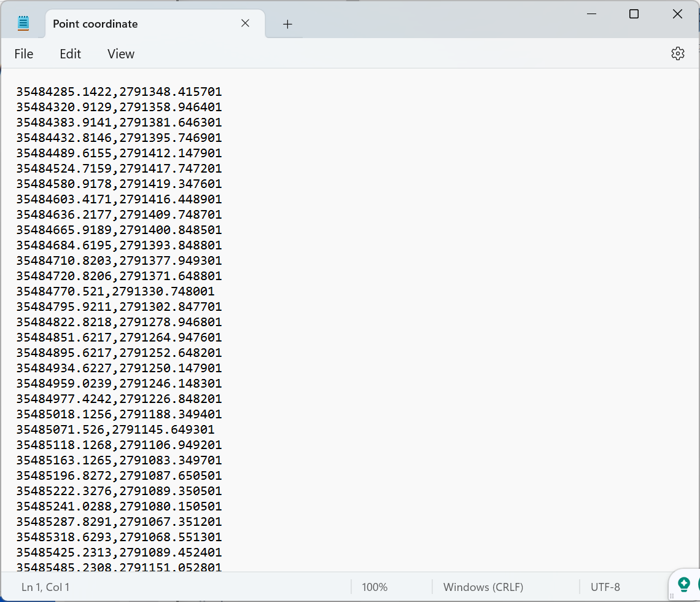Image resolution: width=700 pixels, height=602 pixels.
Task: Click line 35485241.0288,2791080.150501
Action: click(119, 506)
